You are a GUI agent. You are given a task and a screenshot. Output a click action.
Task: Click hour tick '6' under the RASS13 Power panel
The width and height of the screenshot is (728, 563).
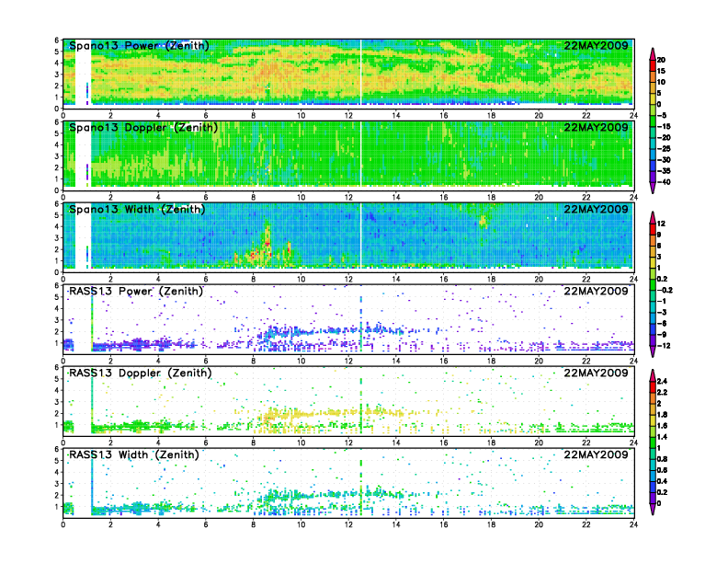206,361
